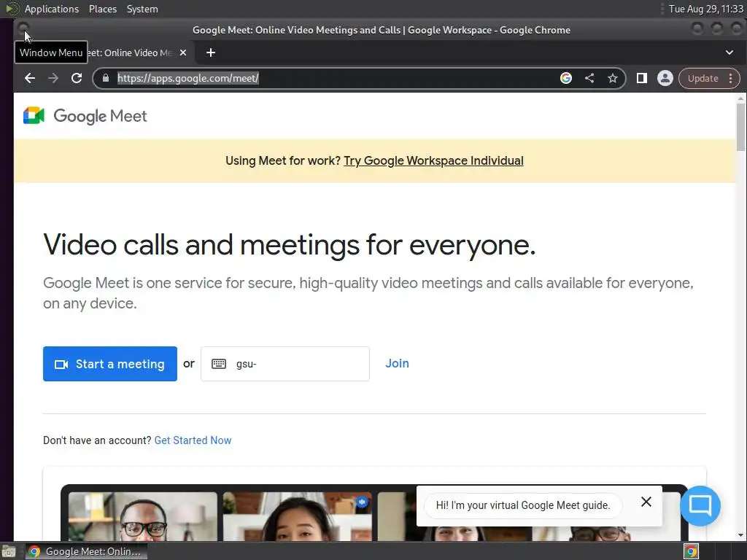Click the clock showing Tue Aug 29
747x560 pixels.
pyautogui.click(x=705, y=9)
